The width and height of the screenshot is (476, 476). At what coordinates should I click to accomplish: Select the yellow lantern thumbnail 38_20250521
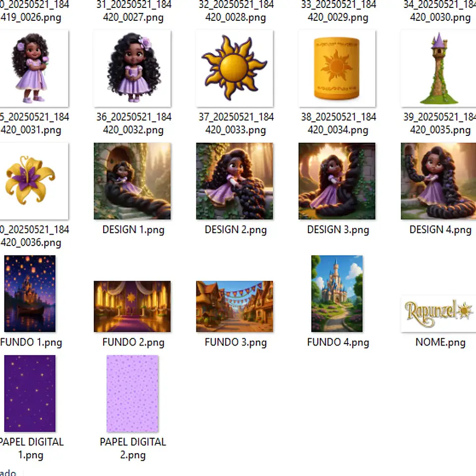[337, 68]
